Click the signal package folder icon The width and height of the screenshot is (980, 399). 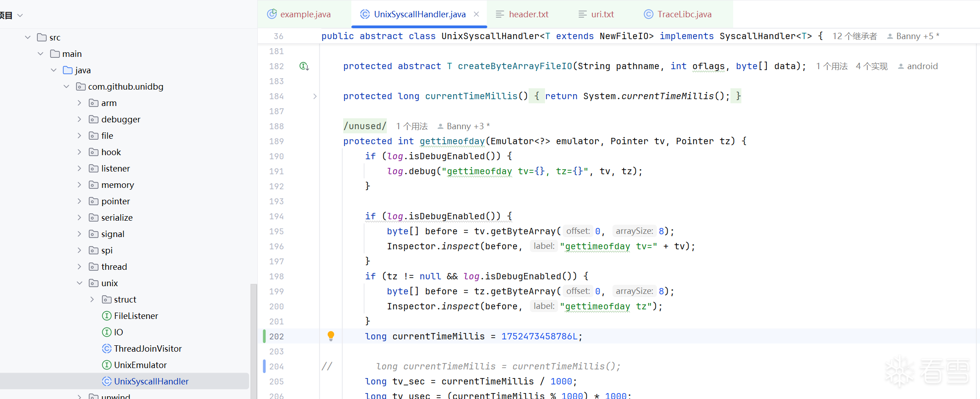pos(94,234)
